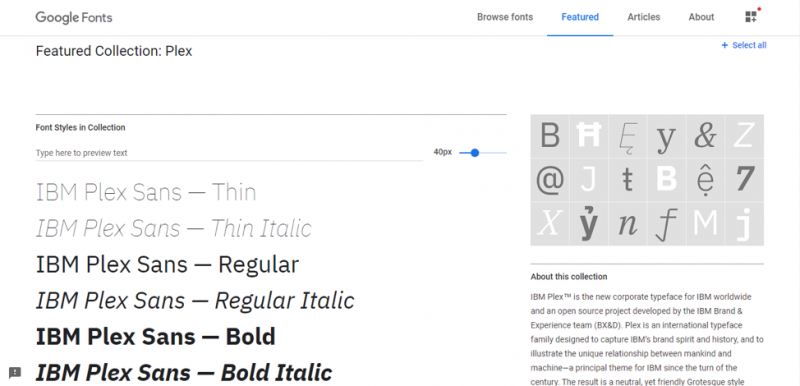This screenshot has height=386, width=800.
Task: Click the feedback icon at bottom left
Action: 15,372
